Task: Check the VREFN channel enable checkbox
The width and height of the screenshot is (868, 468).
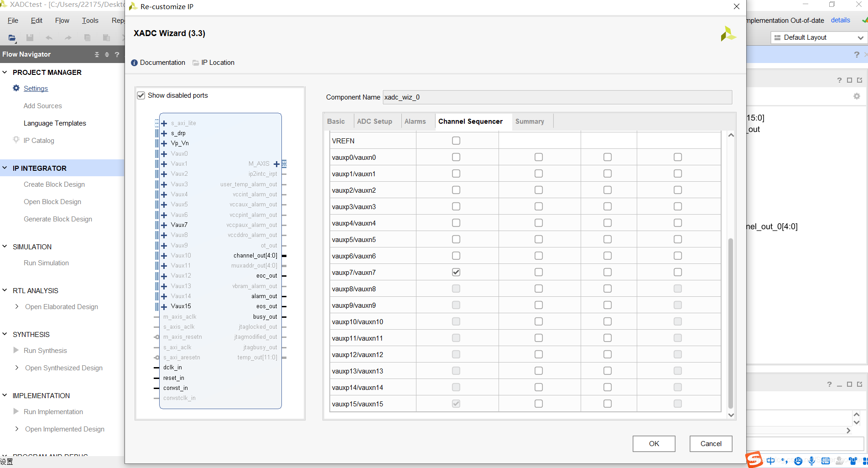Action: 456,141
